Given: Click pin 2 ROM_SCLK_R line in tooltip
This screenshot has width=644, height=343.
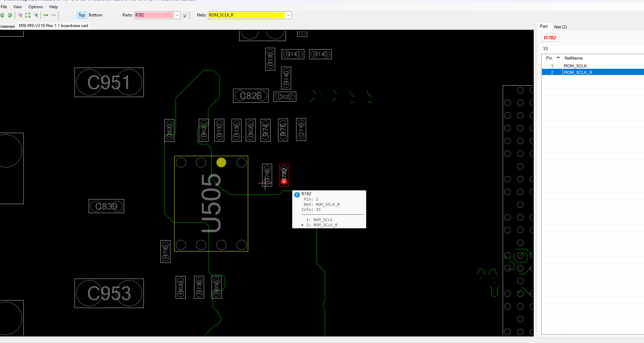Looking at the screenshot, I should click(322, 225).
